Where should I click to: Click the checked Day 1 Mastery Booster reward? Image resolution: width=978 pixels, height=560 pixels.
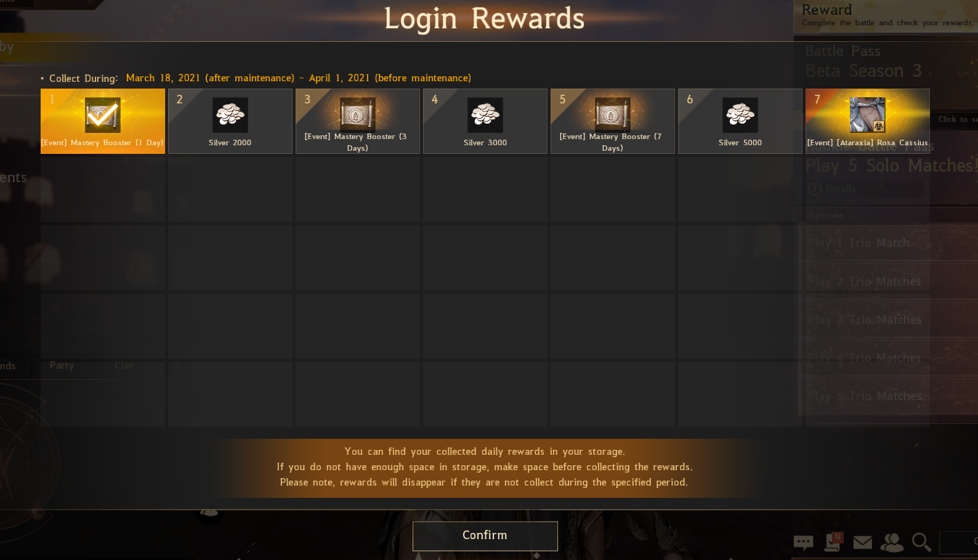click(x=103, y=121)
